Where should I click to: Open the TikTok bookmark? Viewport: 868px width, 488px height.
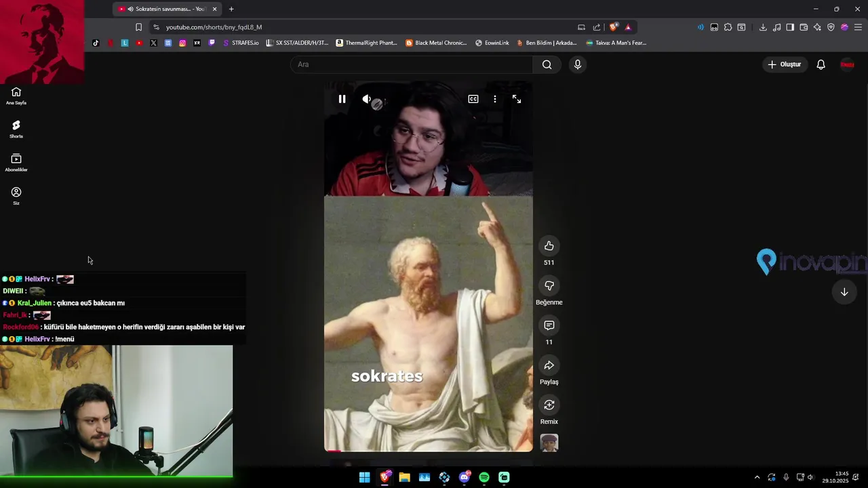tap(96, 43)
